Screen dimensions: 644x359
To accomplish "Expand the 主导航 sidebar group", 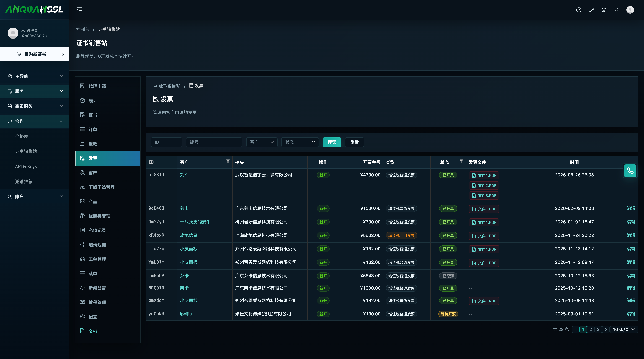I will coord(34,76).
